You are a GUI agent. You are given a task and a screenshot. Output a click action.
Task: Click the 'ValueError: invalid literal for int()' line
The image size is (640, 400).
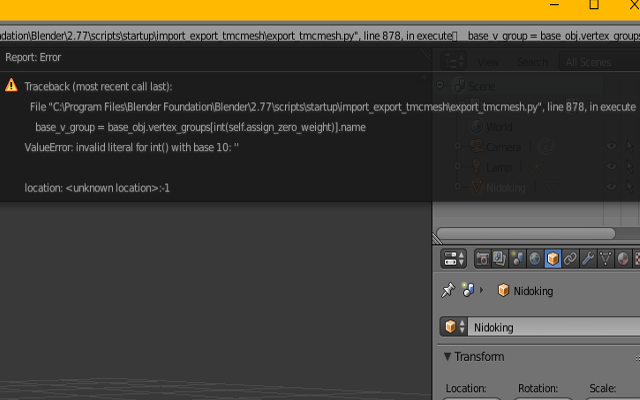(x=131, y=147)
